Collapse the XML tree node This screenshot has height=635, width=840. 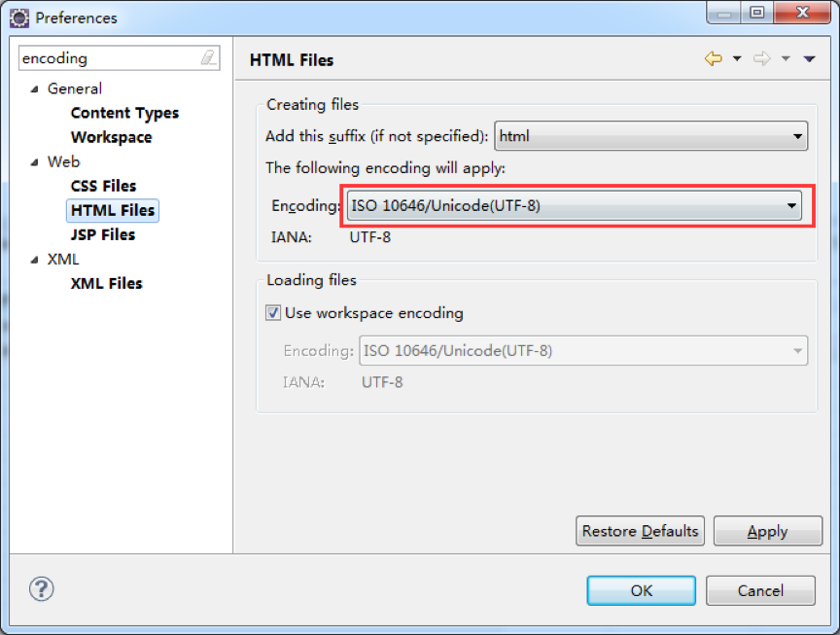point(35,260)
